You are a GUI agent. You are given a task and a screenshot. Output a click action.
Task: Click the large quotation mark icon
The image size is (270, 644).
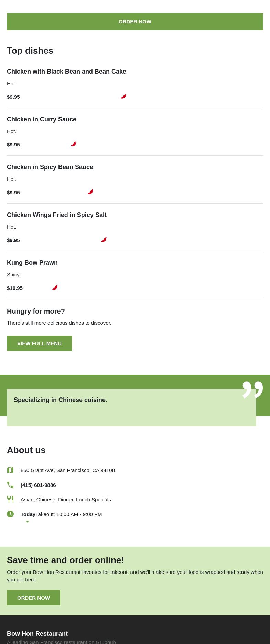[x=252, y=390]
